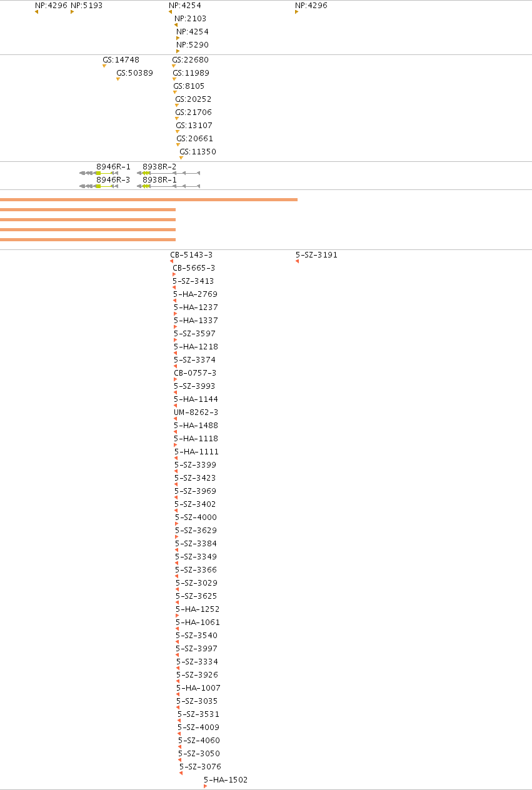Click the 8946R-3 transcript label
Viewport: 532px width, 790px height.
coord(113,180)
